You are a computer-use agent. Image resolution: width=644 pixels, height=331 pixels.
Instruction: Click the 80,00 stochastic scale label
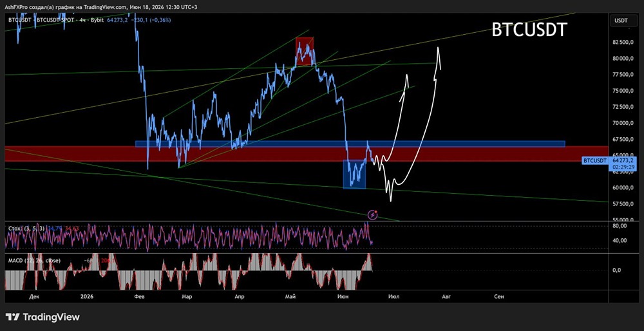620,225
